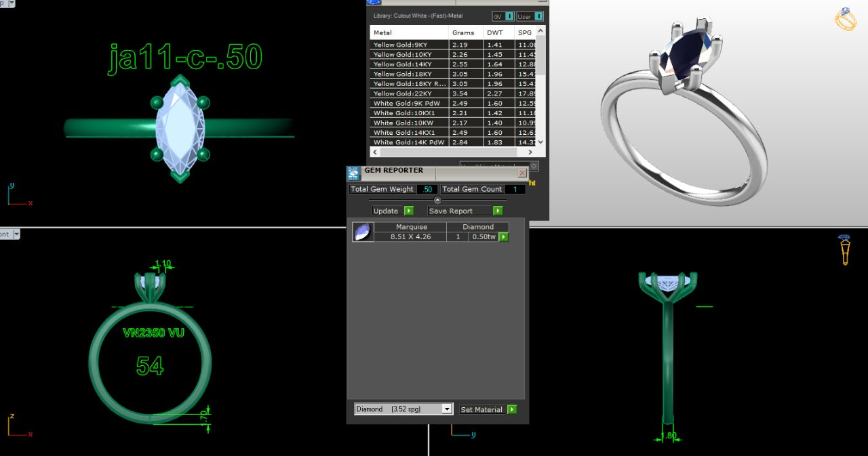This screenshot has height=456, width=868.
Task: Click the 0.50tw weight cell
Action: tap(484, 236)
